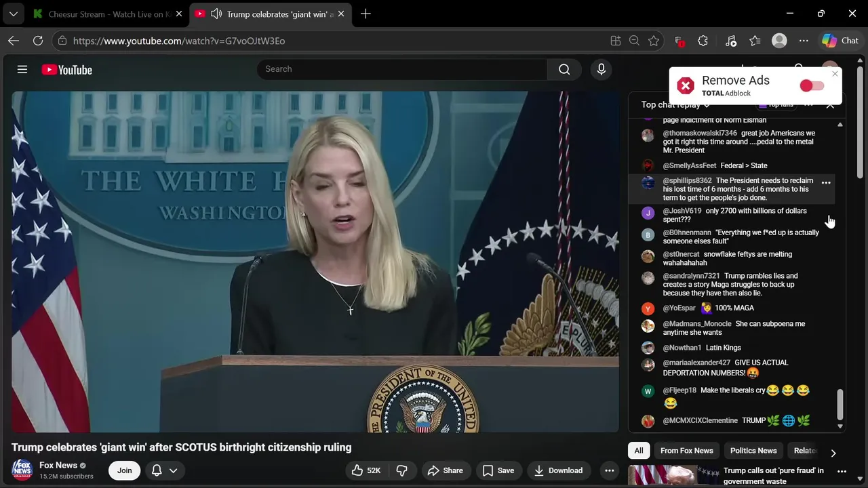
Task: Click the @SmellyAssFeet chat message
Action: coord(731,165)
